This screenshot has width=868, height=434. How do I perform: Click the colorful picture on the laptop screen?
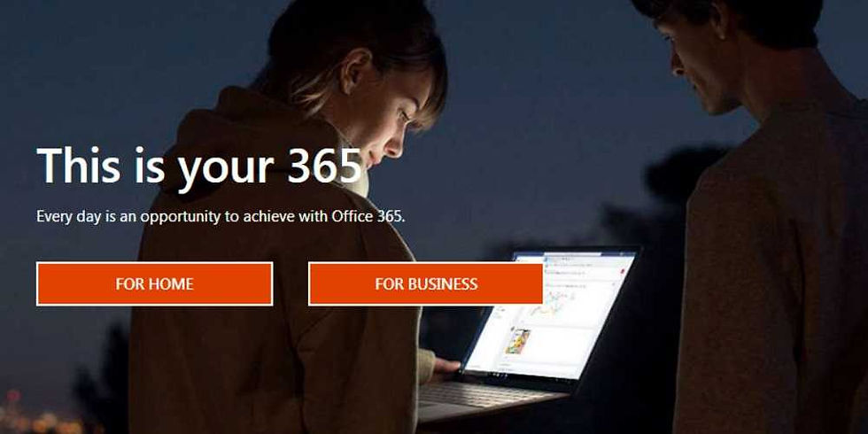coord(517,342)
